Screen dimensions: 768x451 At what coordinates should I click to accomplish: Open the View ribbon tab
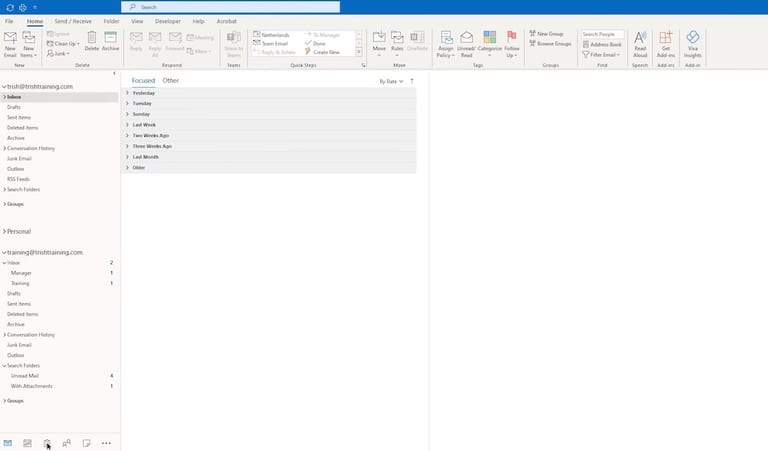(137, 21)
